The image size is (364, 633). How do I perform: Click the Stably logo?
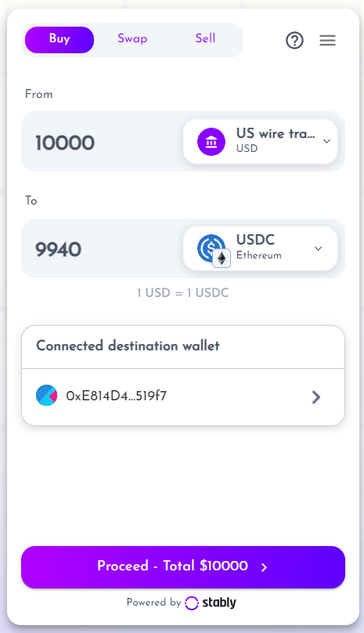click(211, 602)
